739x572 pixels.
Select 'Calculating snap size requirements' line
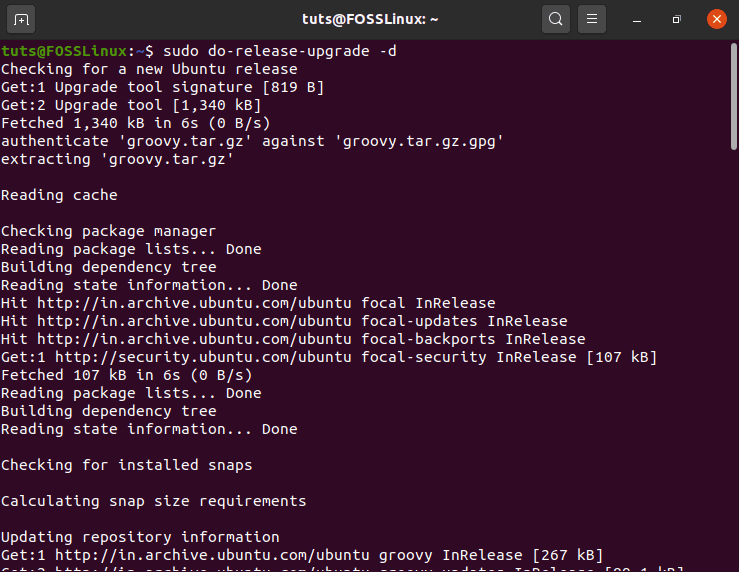(x=154, y=501)
